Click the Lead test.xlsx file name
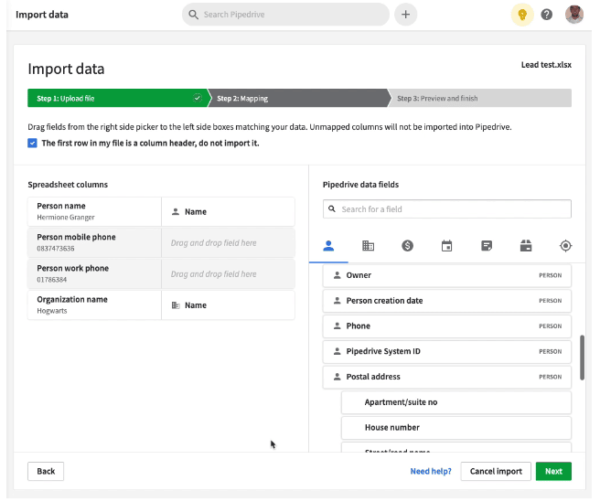The image size is (600, 502). coord(546,65)
